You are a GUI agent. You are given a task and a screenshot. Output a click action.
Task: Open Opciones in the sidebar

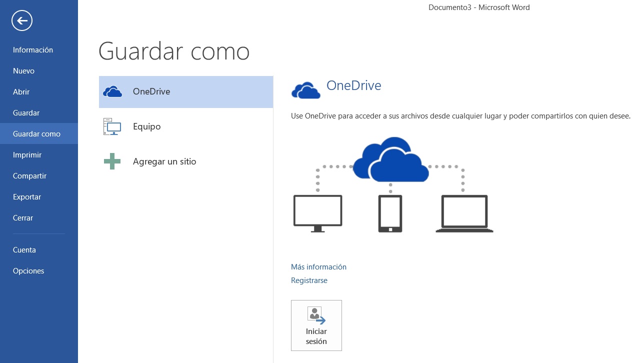click(39, 271)
